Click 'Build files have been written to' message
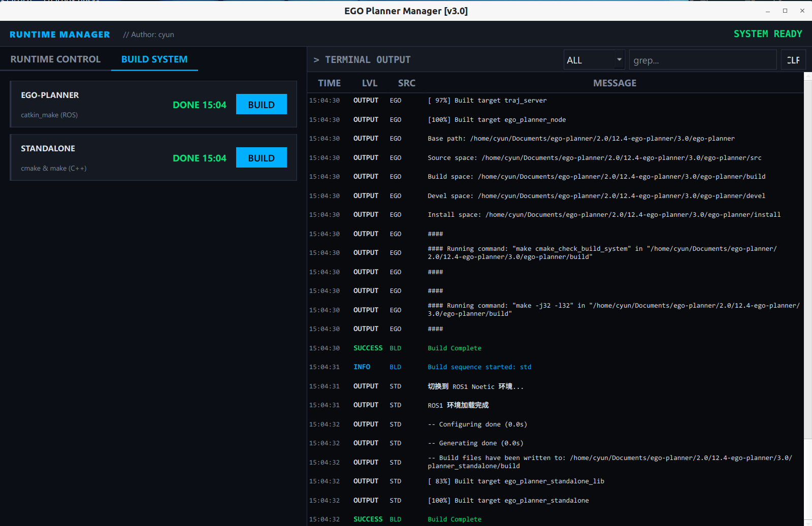Screen dimensions: 812x526 [610, 462]
